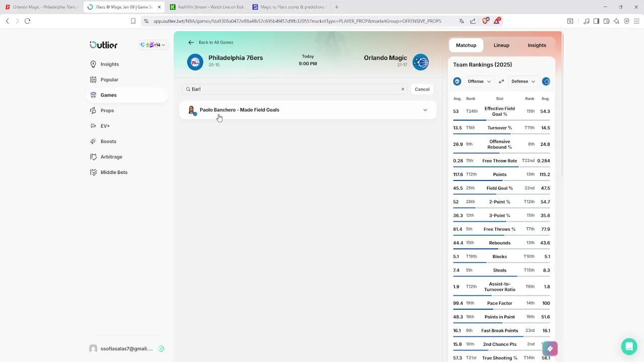Open Brave Wallet toolbar icon
The image size is (644, 362).
(x=606, y=21)
